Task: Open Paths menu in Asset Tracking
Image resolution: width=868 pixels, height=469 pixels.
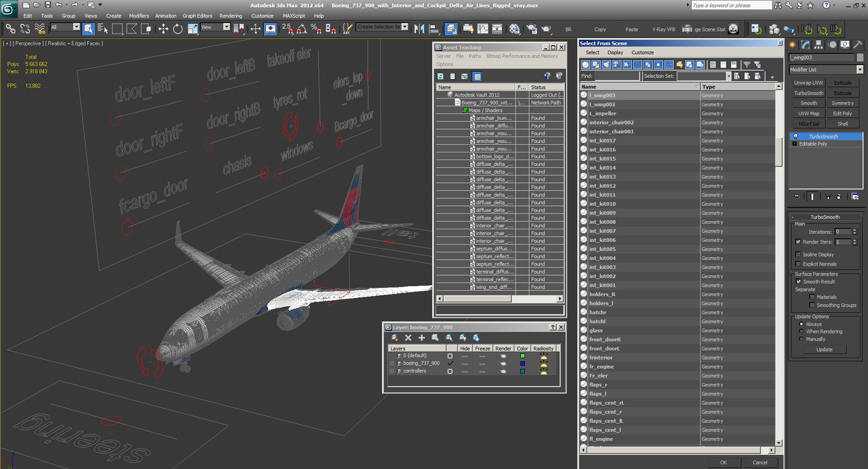Action: [475, 56]
